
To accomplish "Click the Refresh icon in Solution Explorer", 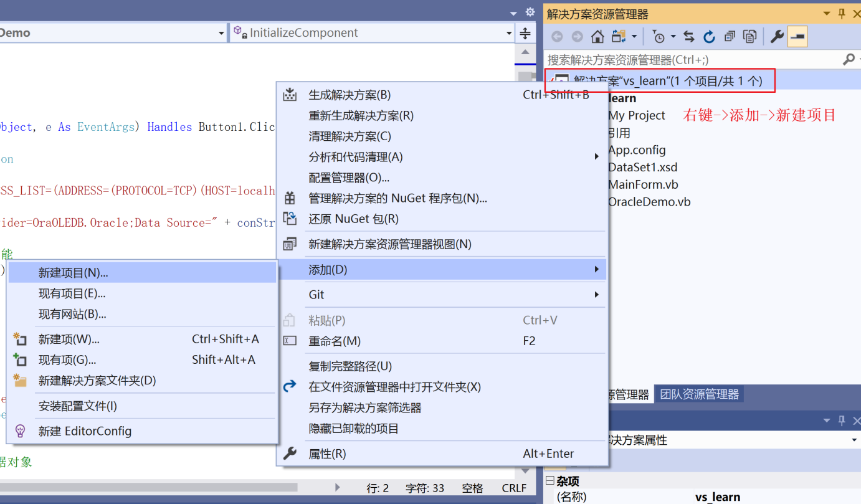I will (x=708, y=36).
